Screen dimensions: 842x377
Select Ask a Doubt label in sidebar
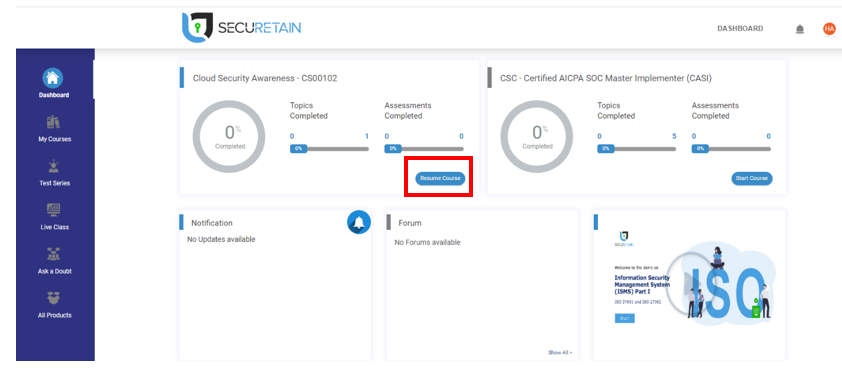pyautogui.click(x=54, y=271)
